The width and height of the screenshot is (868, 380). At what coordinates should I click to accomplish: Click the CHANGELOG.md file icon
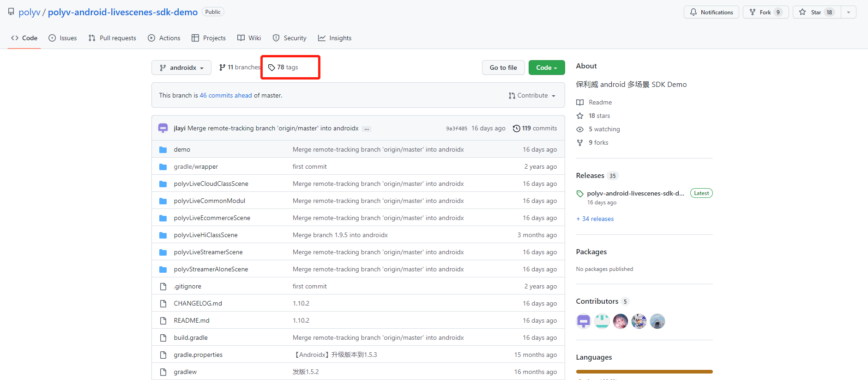pos(163,303)
